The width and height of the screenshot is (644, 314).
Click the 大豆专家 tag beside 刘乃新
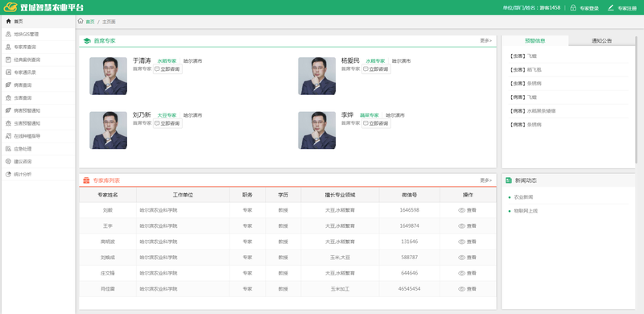click(167, 115)
